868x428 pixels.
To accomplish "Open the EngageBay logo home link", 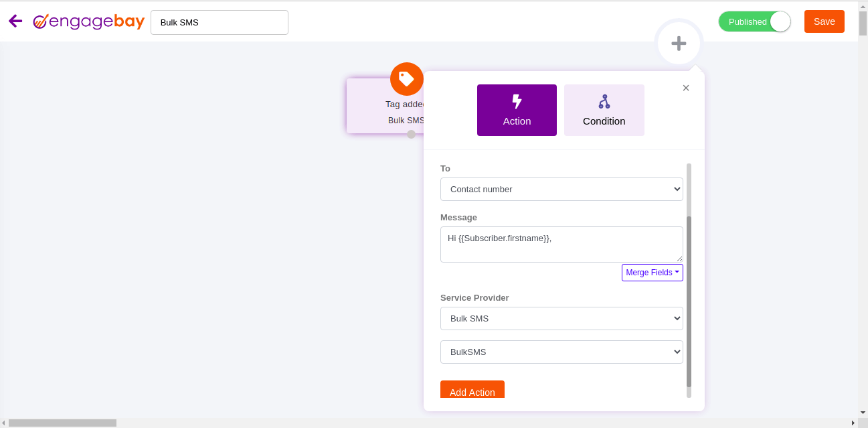I will pyautogui.click(x=89, y=21).
